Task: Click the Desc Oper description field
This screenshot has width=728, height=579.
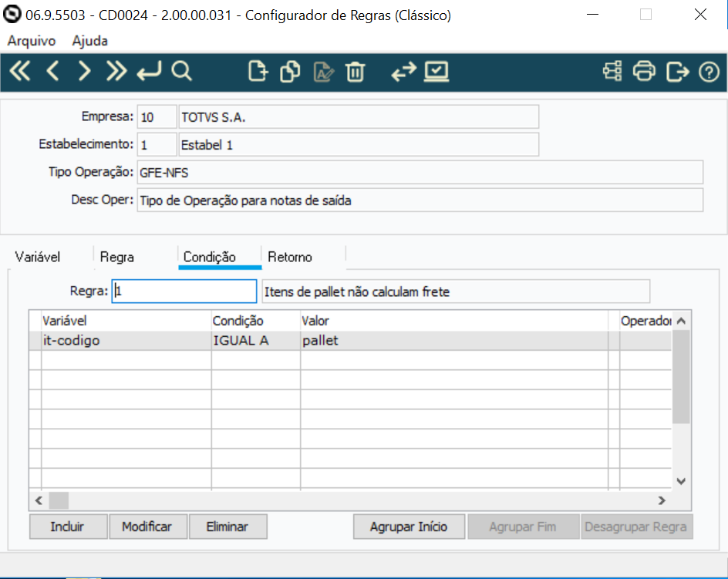Action: pyautogui.click(x=420, y=200)
